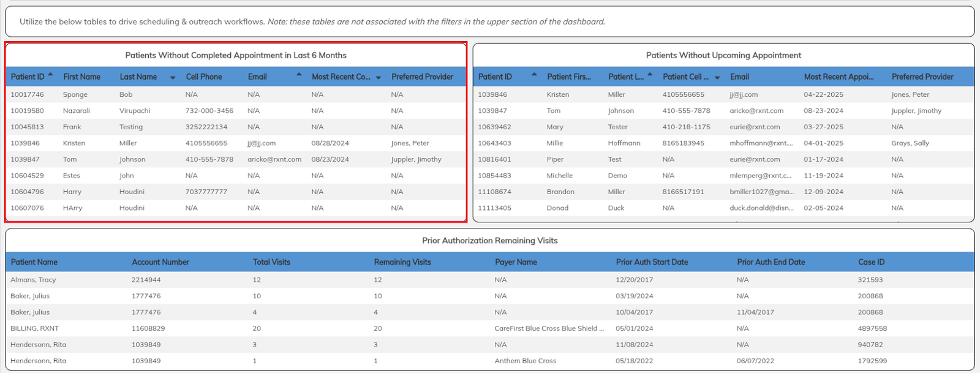
Task: Sort by Cell Phone column header
Action: point(204,77)
